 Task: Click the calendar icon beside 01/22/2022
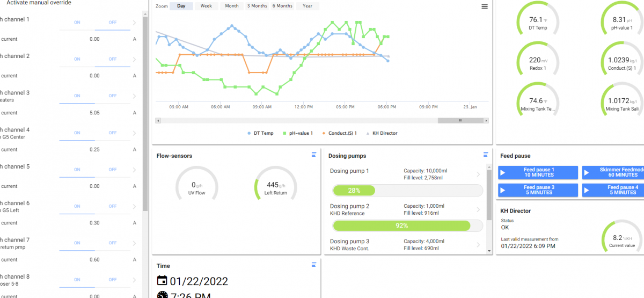[162, 281]
